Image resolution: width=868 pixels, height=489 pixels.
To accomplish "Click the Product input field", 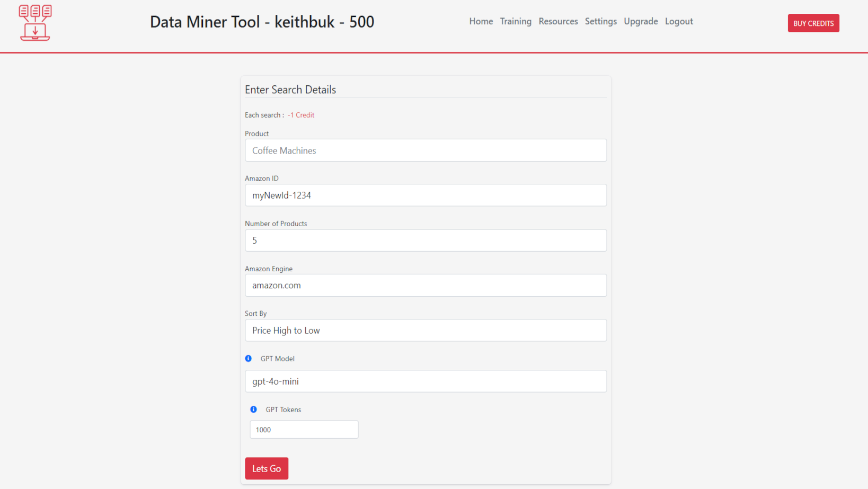I will [x=426, y=150].
